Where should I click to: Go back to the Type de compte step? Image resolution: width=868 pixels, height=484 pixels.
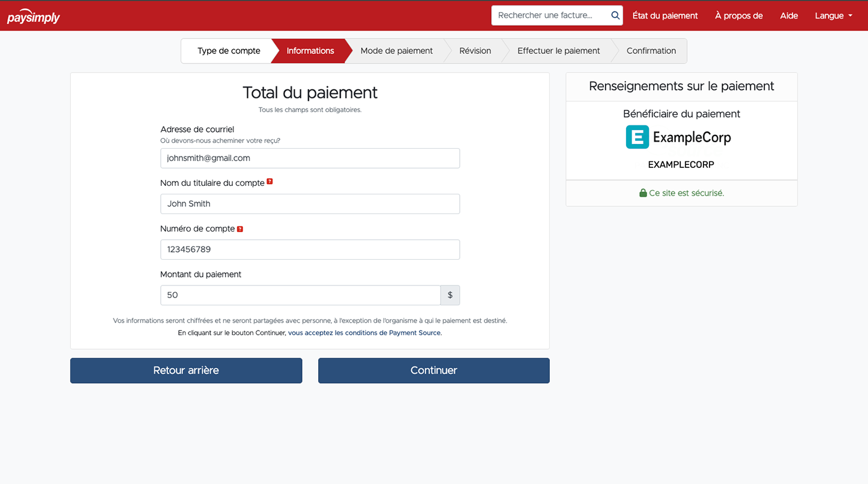[229, 51]
